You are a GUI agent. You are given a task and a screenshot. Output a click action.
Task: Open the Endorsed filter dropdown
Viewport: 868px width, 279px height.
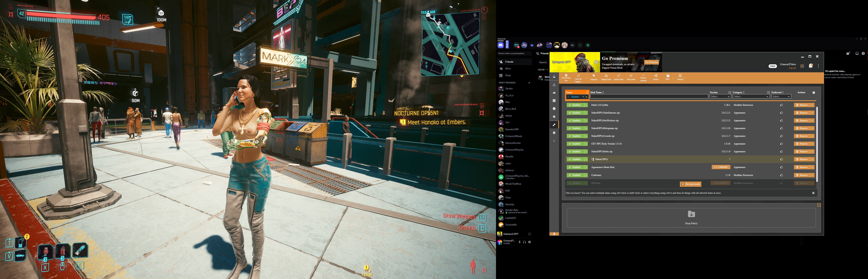(781, 97)
